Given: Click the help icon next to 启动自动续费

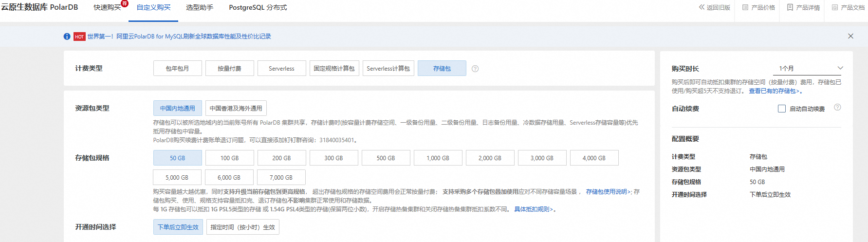Looking at the screenshot, I should pyautogui.click(x=837, y=108).
